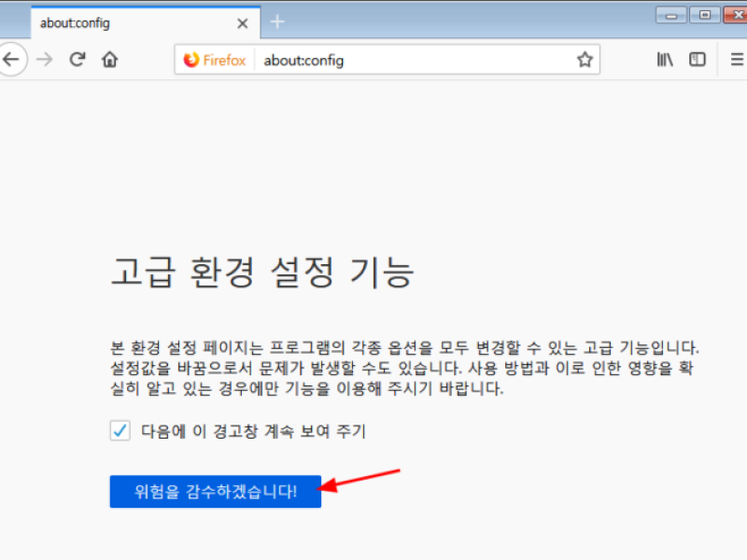Close the about:config tab
The height and width of the screenshot is (560, 747).
click(x=243, y=23)
